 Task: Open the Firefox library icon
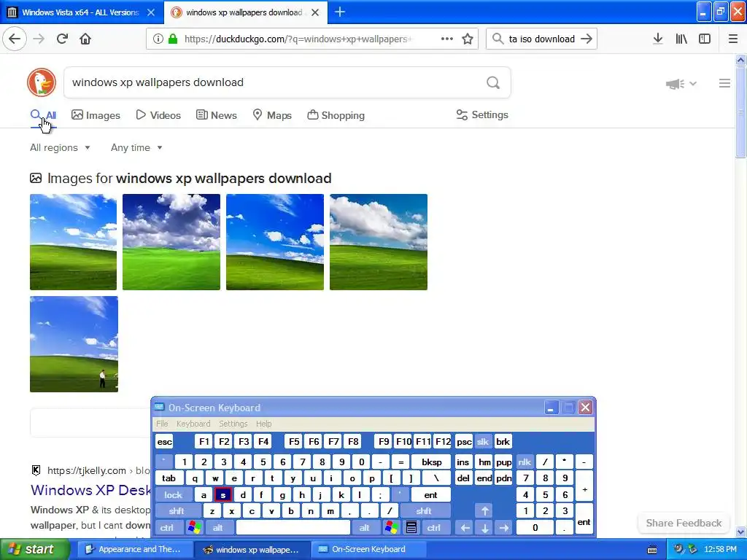[x=681, y=39]
